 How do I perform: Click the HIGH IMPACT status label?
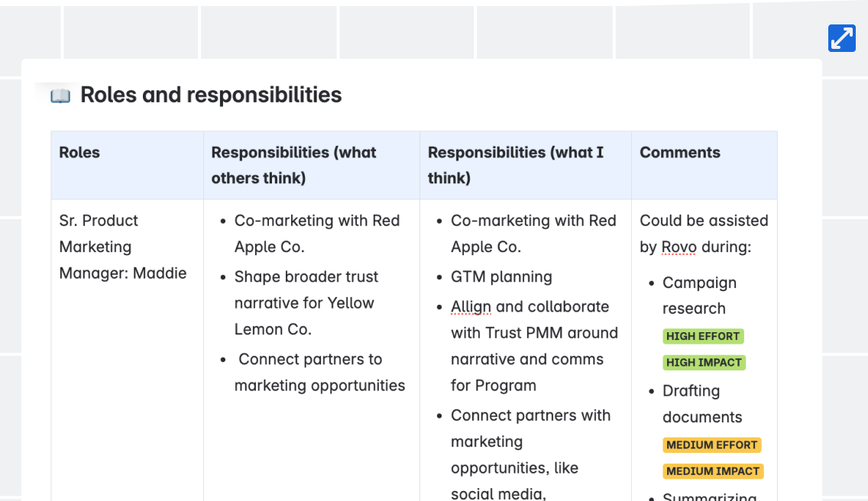(x=704, y=363)
